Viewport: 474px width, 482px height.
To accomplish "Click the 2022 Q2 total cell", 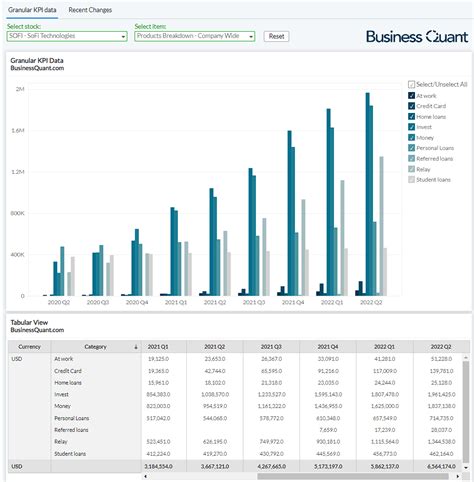I will [x=441, y=466].
